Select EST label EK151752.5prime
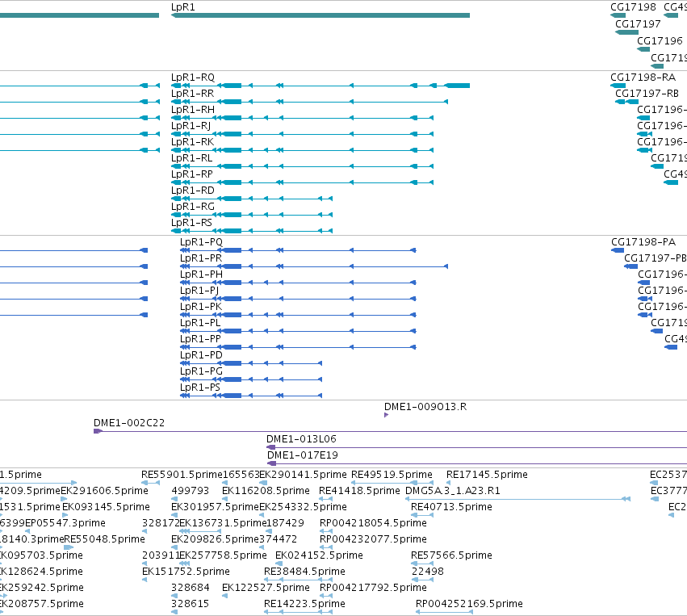687x616 pixels. tap(186, 572)
